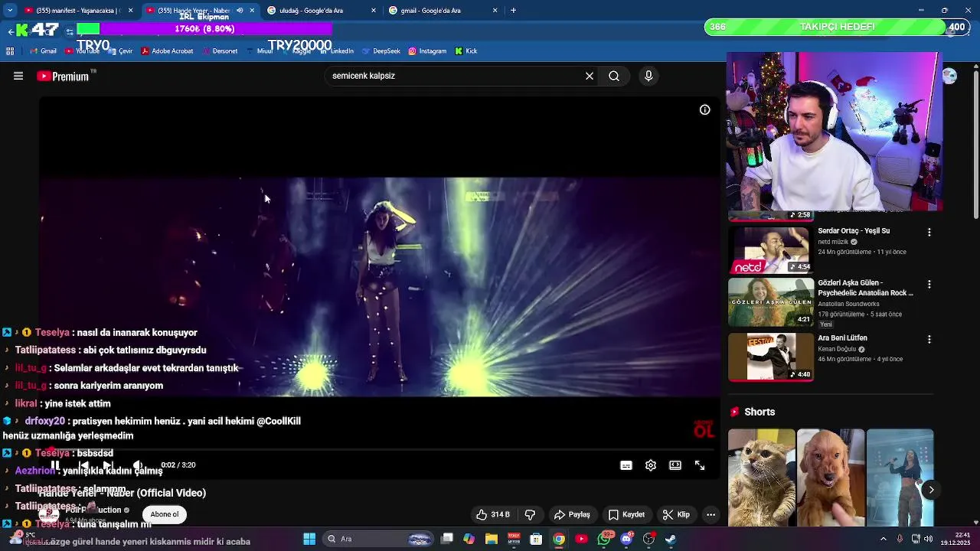980x551 pixels.
Task: Open the Gmail bookmark
Action: point(43,51)
